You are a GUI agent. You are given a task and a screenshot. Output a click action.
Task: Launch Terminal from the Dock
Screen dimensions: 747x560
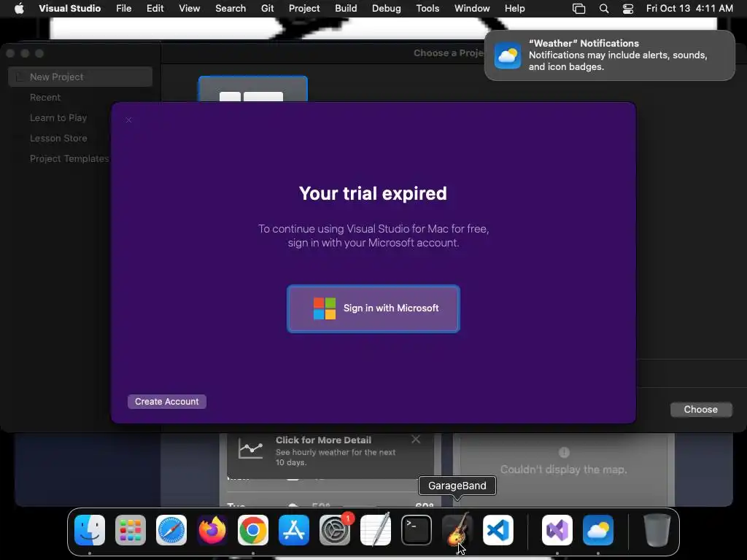pos(417,530)
